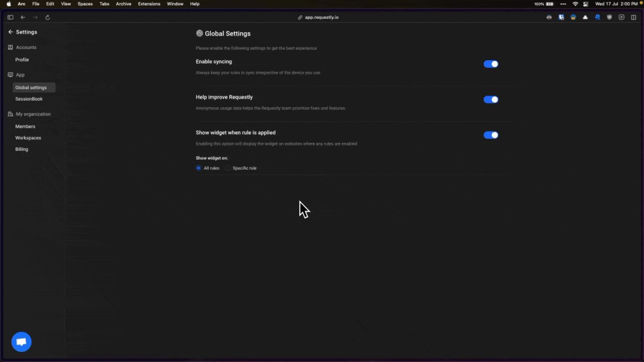Open the Extensions menu
644x362 pixels.
point(149,4)
